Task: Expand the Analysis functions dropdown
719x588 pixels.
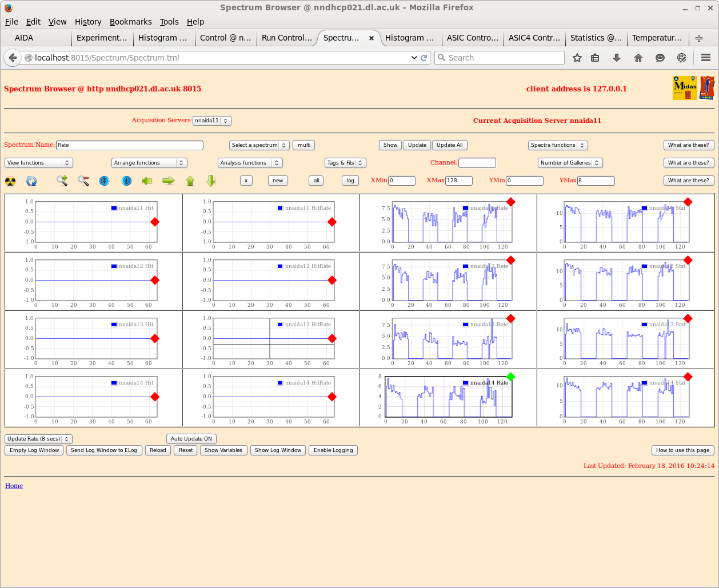Action: click(250, 163)
